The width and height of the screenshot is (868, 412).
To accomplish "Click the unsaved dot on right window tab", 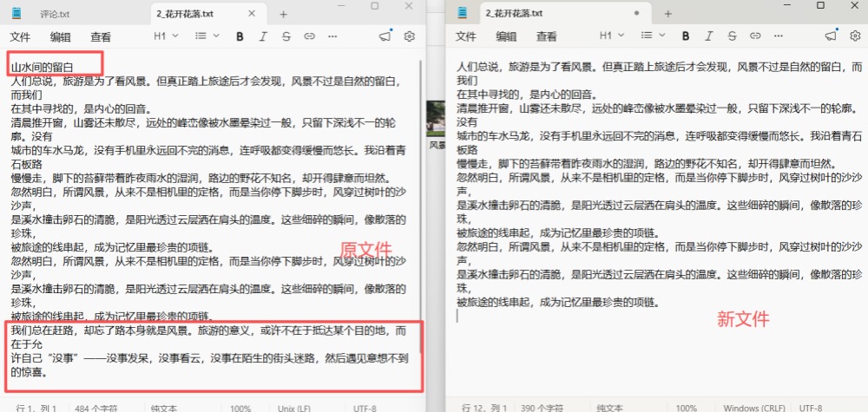I will [636, 13].
